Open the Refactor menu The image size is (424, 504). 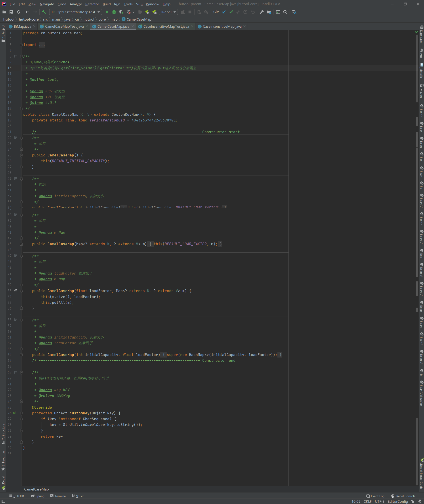(92, 4)
